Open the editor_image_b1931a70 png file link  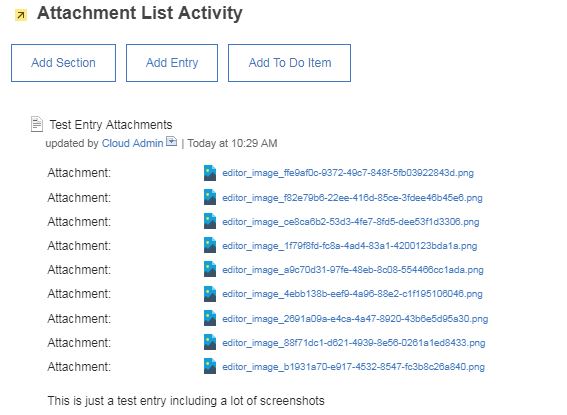tap(353, 367)
